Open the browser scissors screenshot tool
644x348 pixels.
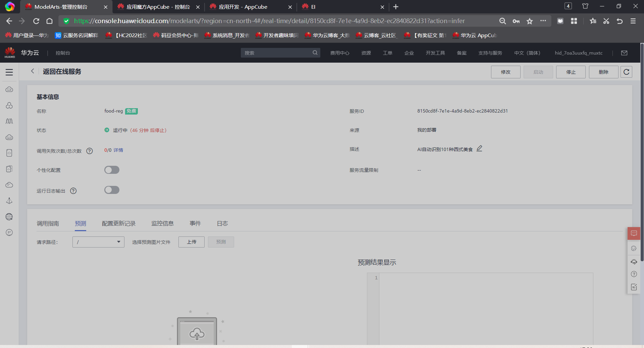pos(606,21)
